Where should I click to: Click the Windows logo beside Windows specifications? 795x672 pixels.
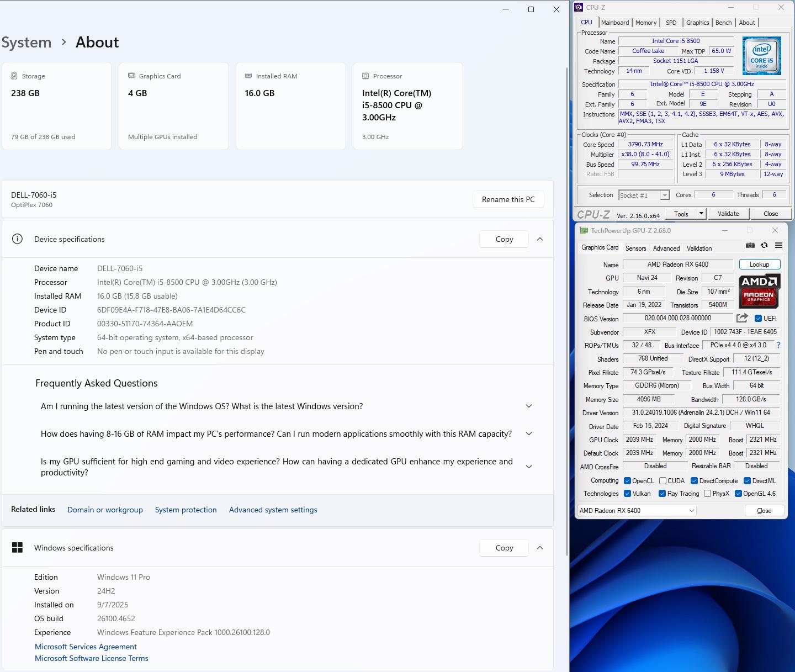(18, 548)
